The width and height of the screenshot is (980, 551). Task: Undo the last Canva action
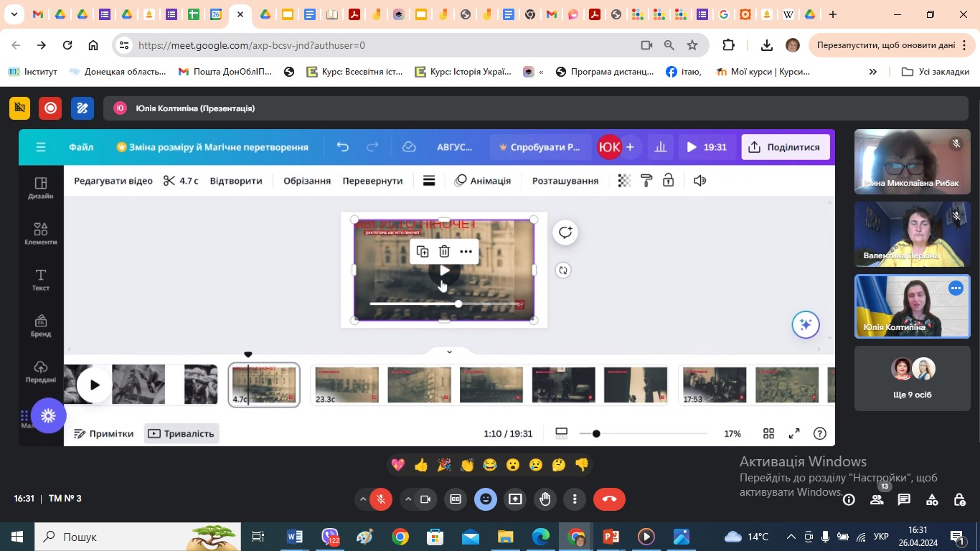coord(342,147)
